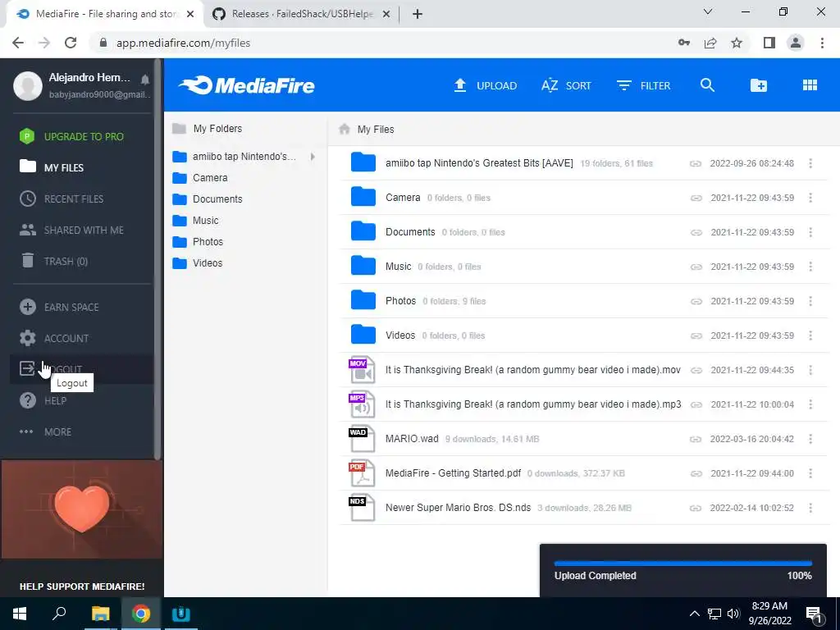Screen dimensions: 840x630
Task: Select Videos folder in My Folders tree
Action: 198,263
